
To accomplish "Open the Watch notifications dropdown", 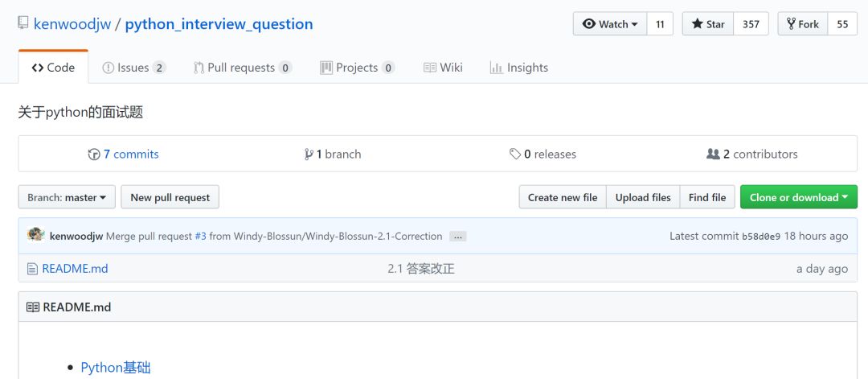I will tap(609, 24).
